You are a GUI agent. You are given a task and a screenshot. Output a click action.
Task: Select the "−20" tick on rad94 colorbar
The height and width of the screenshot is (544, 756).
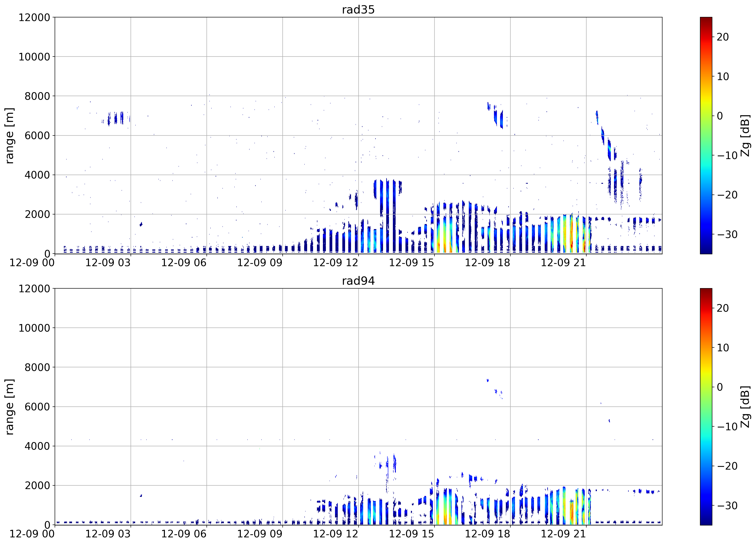[727, 466]
